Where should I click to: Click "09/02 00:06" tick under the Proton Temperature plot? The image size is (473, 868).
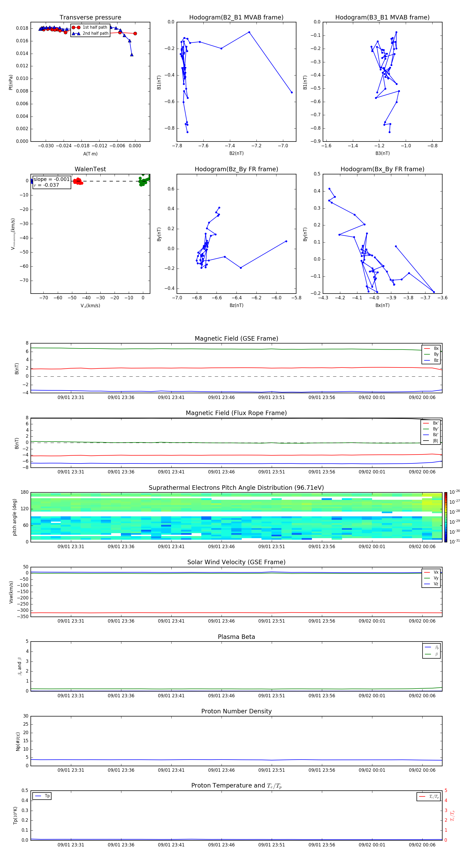click(422, 845)
